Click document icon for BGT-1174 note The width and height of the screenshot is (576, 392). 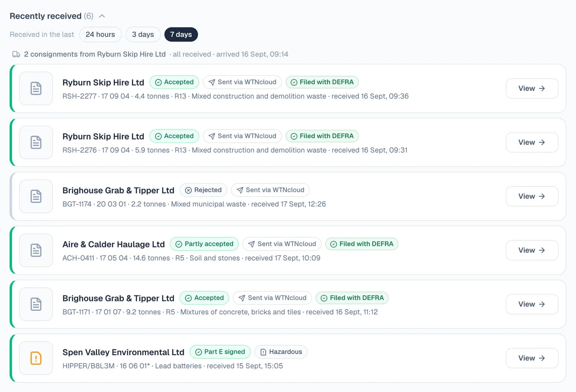tap(36, 196)
